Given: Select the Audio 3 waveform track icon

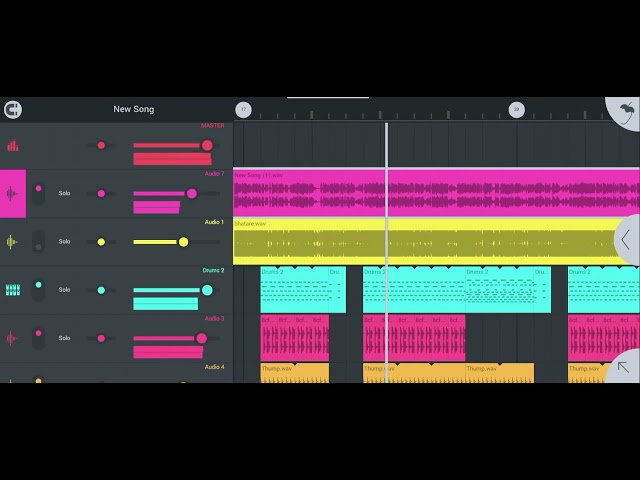Looking at the screenshot, I should [x=12, y=338].
